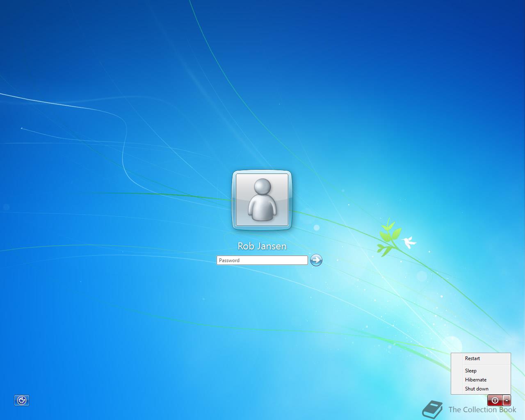
Task: Submit password with the arrow button
Action: point(316,260)
